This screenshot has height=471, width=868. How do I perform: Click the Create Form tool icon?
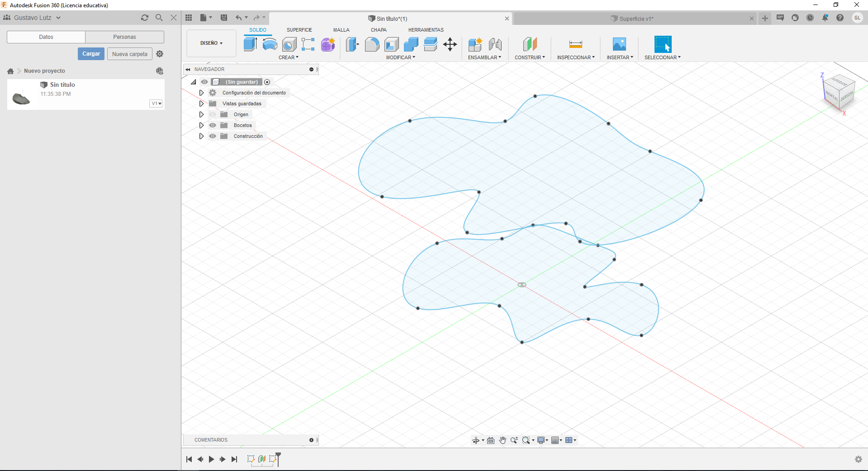tap(328, 44)
